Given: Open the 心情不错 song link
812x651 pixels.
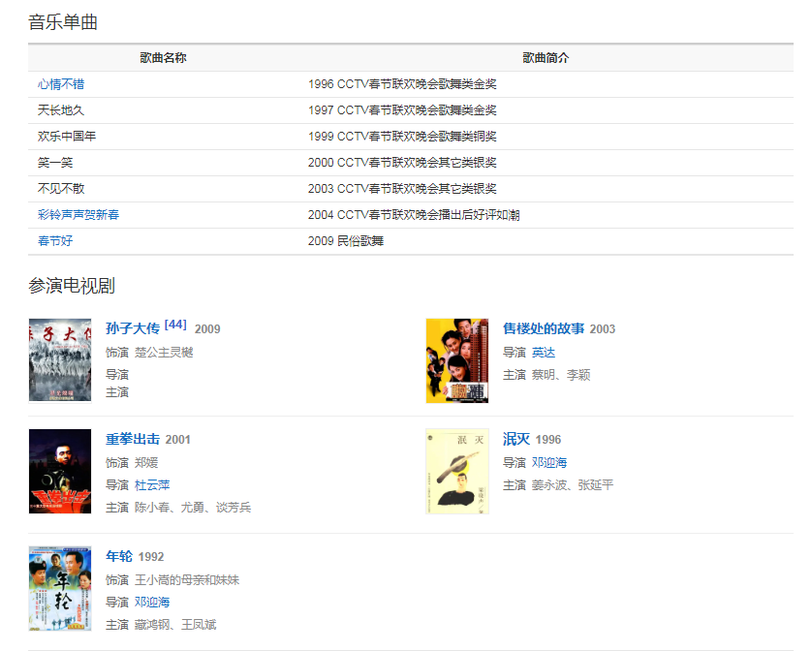Looking at the screenshot, I should pos(61,84).
